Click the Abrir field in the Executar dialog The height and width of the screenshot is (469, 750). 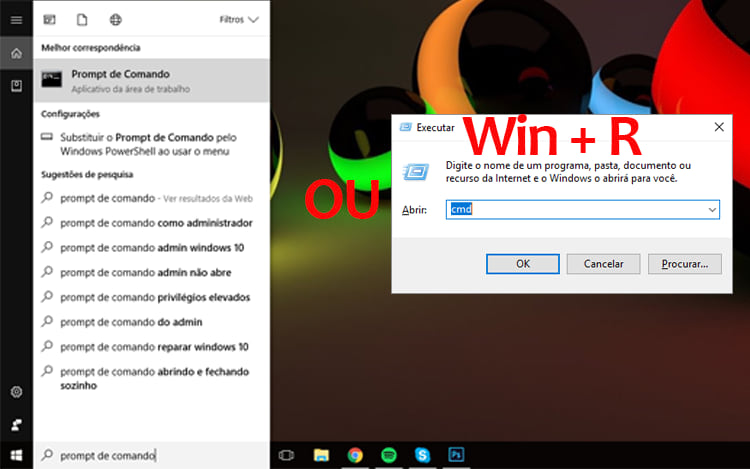point(583,209)
